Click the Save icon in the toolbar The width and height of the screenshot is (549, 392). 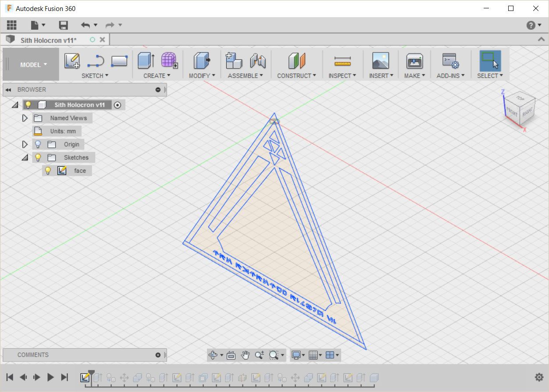click(x=63, y=25)
